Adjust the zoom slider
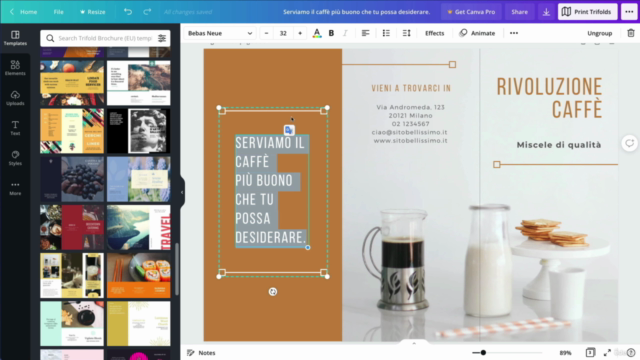This screenshot has height=360, width=640. pyautogui.click(x=483, y=353)
